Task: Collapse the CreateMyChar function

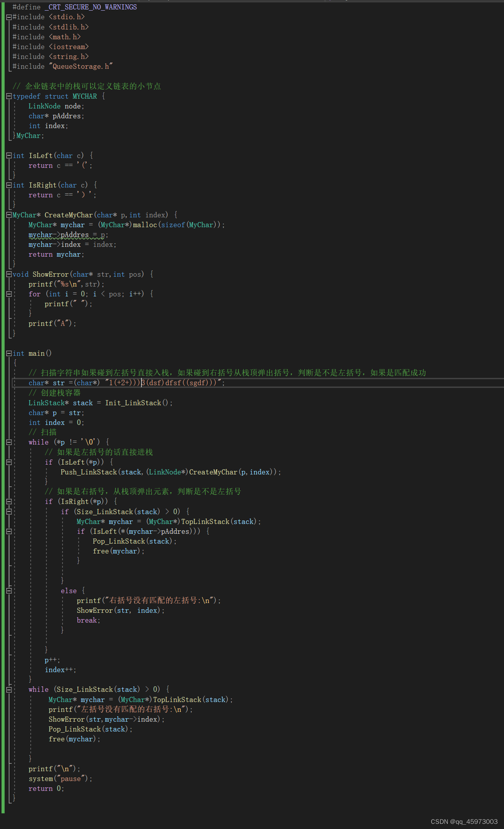Action: click(x=9, y=215)
